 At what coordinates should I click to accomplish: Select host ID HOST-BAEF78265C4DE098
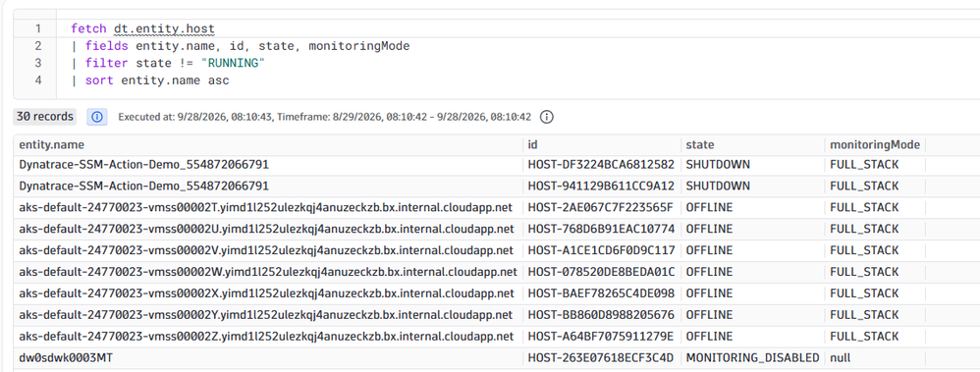pyautogui.click(x=601, y=293)
